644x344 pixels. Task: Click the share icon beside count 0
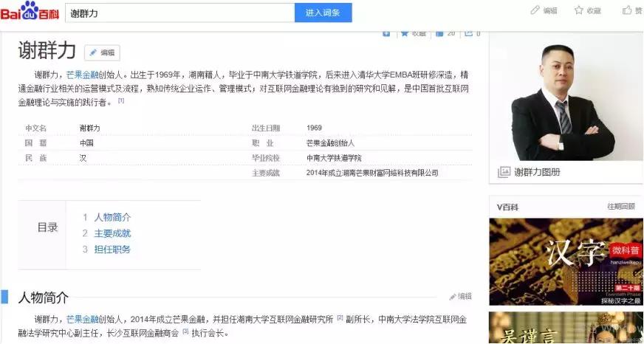469,33
